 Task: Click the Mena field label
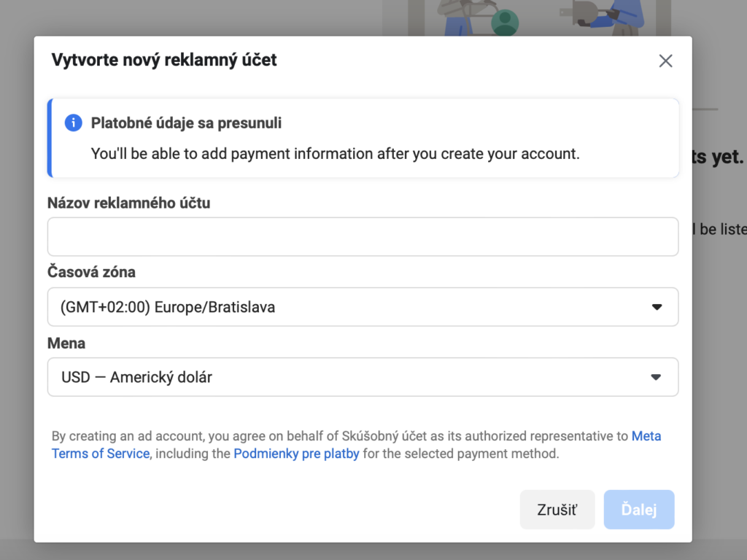coord(66,343)
